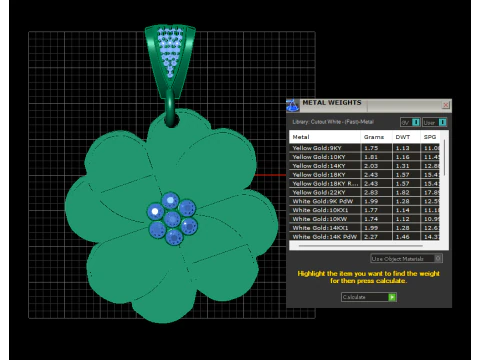
Task: Select the White Gold:14KX1 row
Action: (365, 228)
